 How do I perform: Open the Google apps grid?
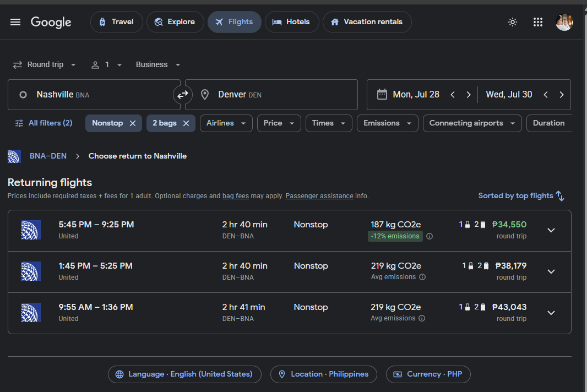(x=537, y=22)
